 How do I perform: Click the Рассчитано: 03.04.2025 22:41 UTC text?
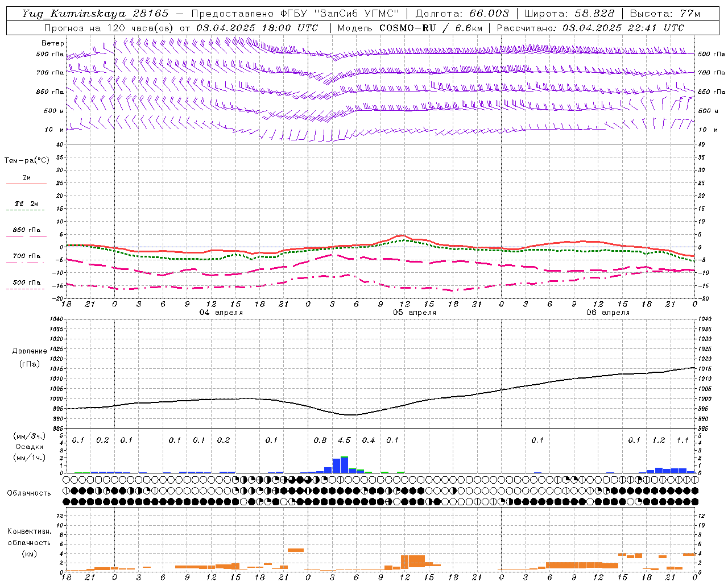(590, 28)
